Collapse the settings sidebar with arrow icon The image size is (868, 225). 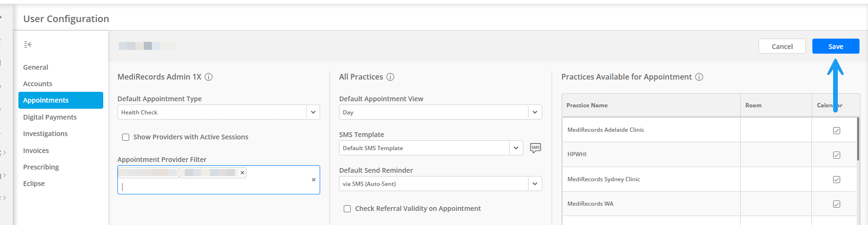[x=28, y=44]
